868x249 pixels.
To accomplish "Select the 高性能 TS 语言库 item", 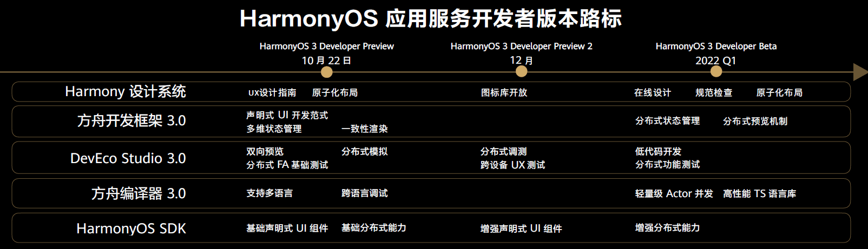I will (x=759, y=193).
